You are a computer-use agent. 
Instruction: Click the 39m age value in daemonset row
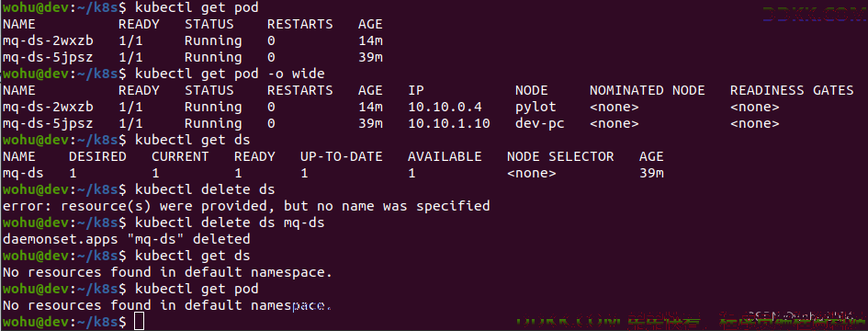point(651,174)
